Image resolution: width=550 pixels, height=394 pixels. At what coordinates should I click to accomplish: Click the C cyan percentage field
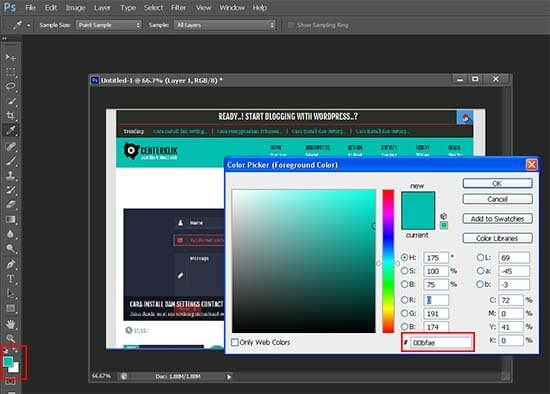511,300
